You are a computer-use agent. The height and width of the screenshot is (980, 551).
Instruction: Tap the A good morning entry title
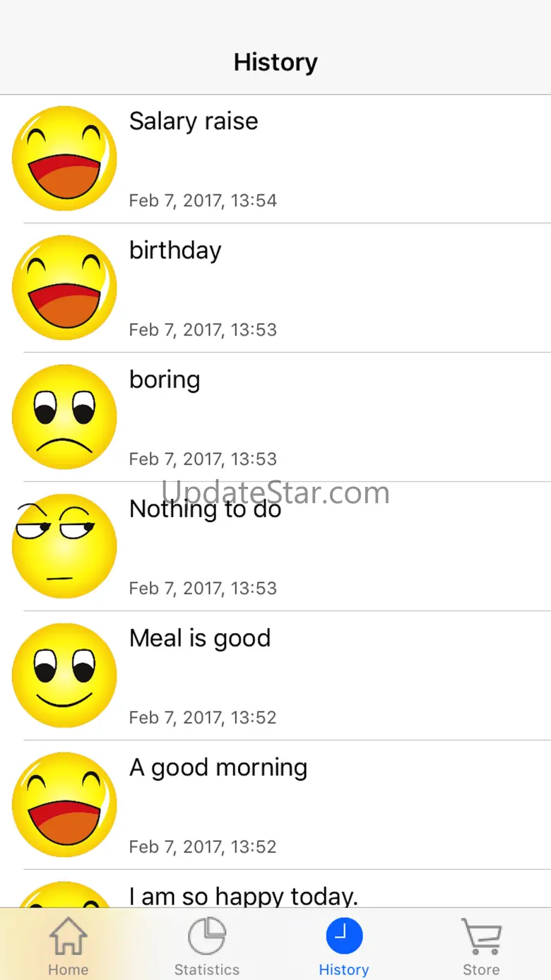[218, 767]
